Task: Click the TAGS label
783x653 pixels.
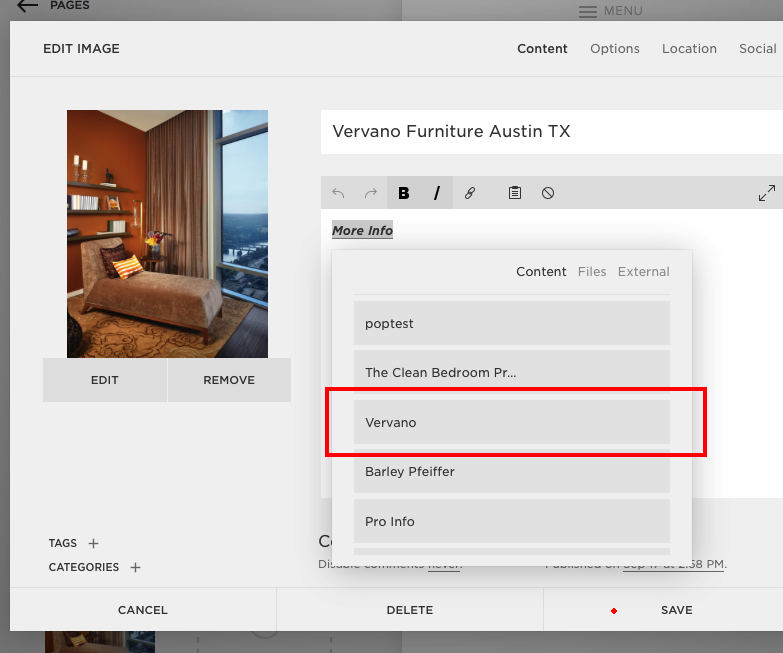Action: pos(62,543)
